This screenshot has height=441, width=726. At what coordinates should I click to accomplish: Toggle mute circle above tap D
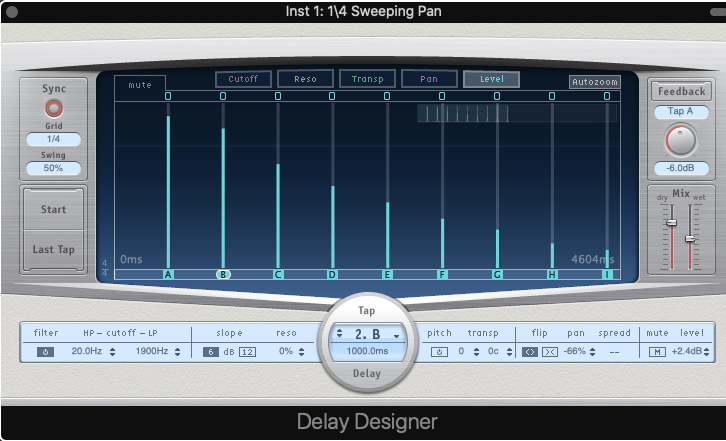tap(332, 96)
